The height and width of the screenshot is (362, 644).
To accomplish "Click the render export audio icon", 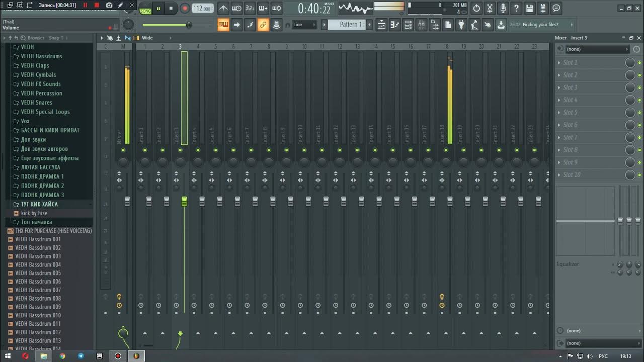I will [543, 8].
